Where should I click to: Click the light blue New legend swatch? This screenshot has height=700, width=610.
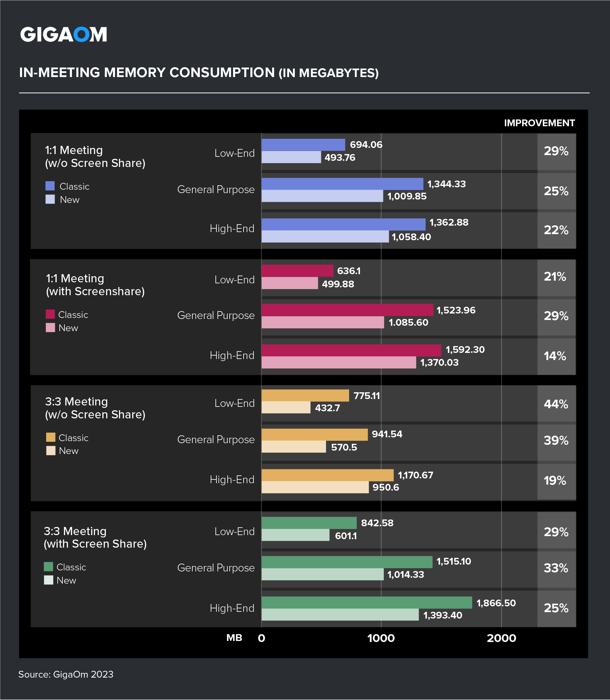click(50, 199)
